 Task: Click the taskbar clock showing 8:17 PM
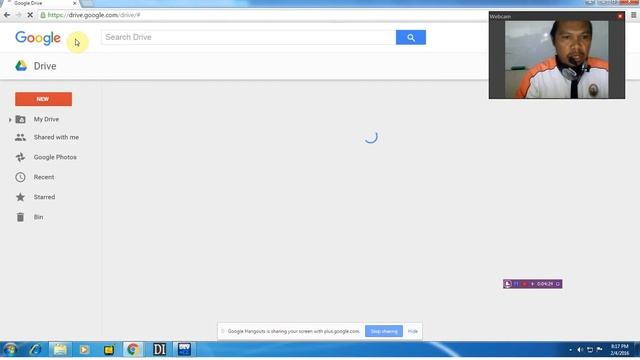pyautogui.click(x=620, y=349)
